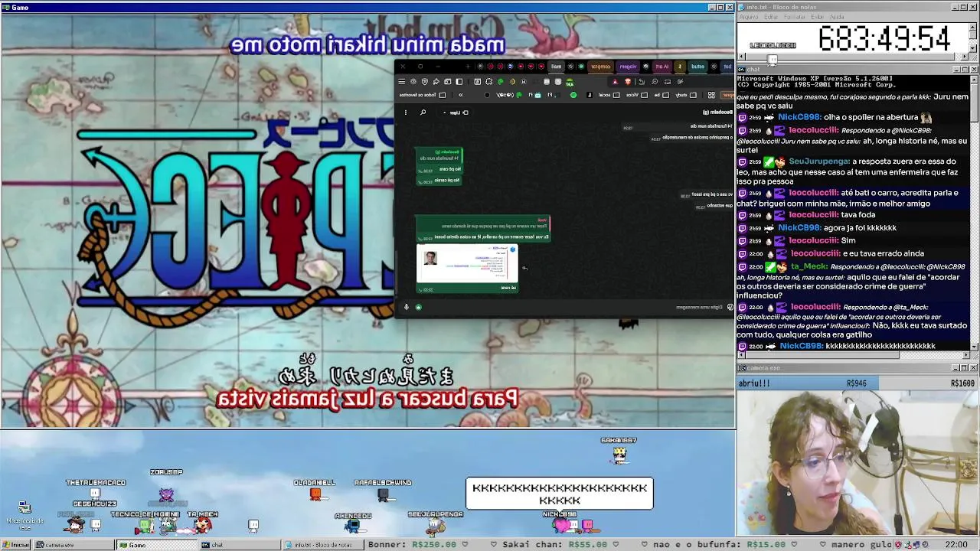The width and height of the screenshot is (980, 551).
Task: Open the image thumbnail in the WhatsApp chat
Action: coord(467,264)
